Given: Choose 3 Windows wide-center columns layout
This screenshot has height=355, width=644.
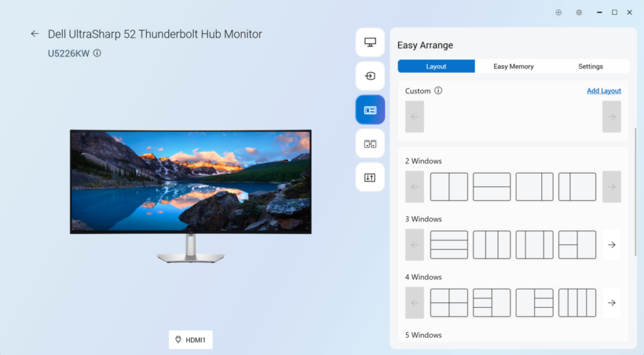Looking at the screenshot, I should point(535,244).
